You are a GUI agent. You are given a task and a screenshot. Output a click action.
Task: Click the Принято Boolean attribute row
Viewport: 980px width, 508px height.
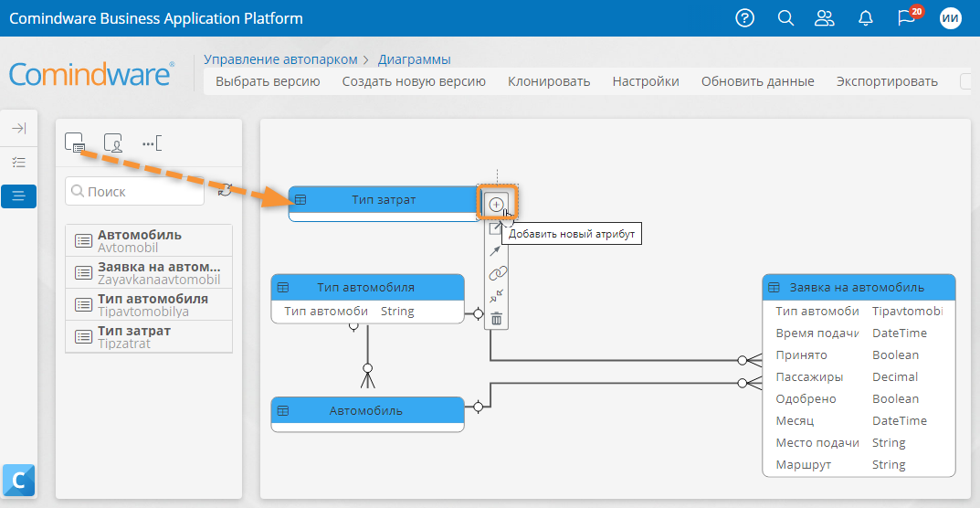pos(859,355)
